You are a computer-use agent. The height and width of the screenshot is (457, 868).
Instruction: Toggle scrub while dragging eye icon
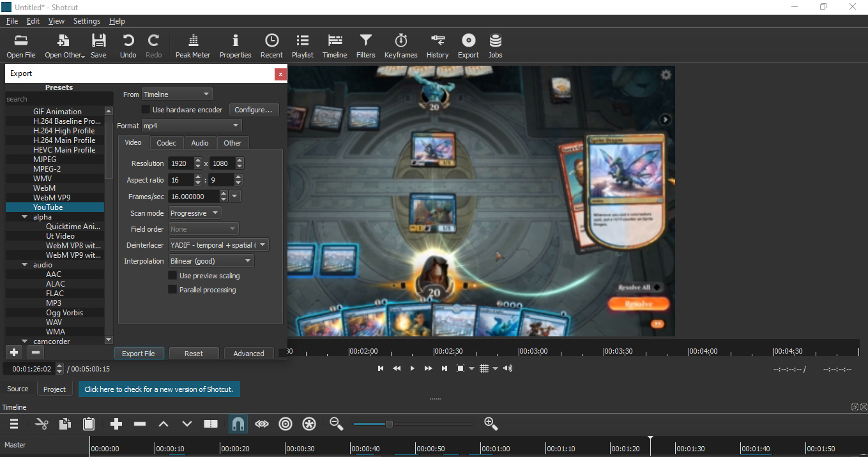pyautogui.click(x=262, y=424)
